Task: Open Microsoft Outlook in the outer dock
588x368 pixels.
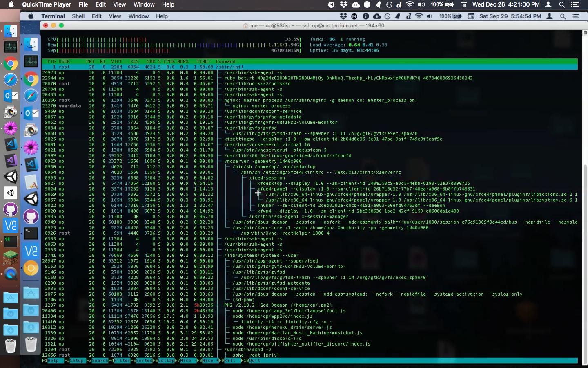Action: (x=10, y=96)
